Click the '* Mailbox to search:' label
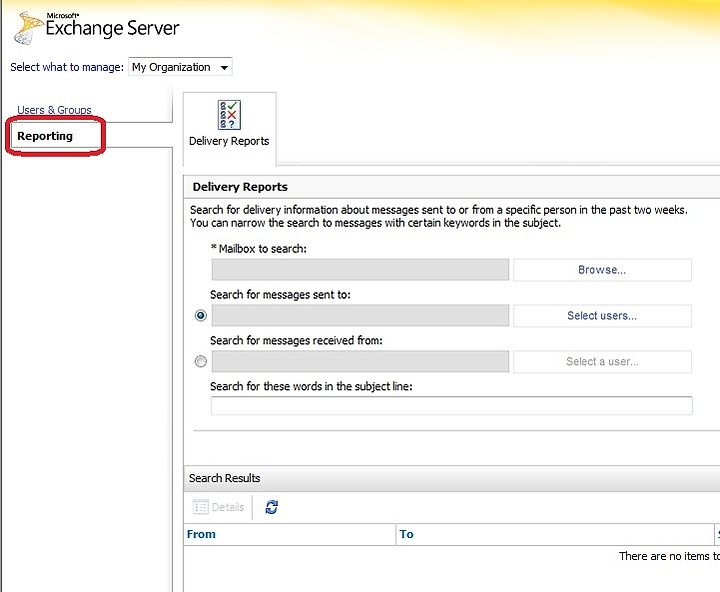This screenshot has height=592, width=720. [x=259, y=248]
